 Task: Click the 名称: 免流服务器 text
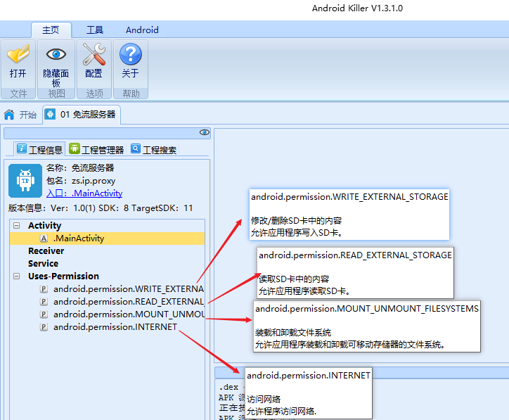pos(80,168)
